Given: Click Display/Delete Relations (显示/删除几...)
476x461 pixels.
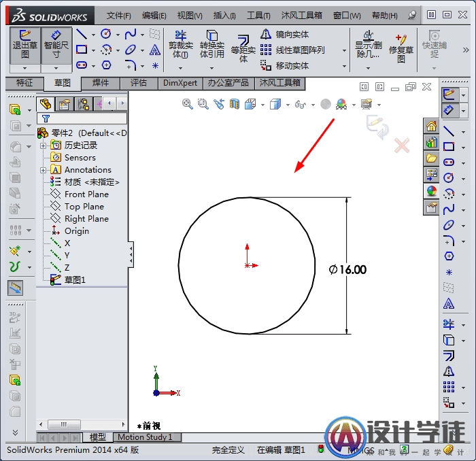Looking at the screenshot, I should pos(369,45).
